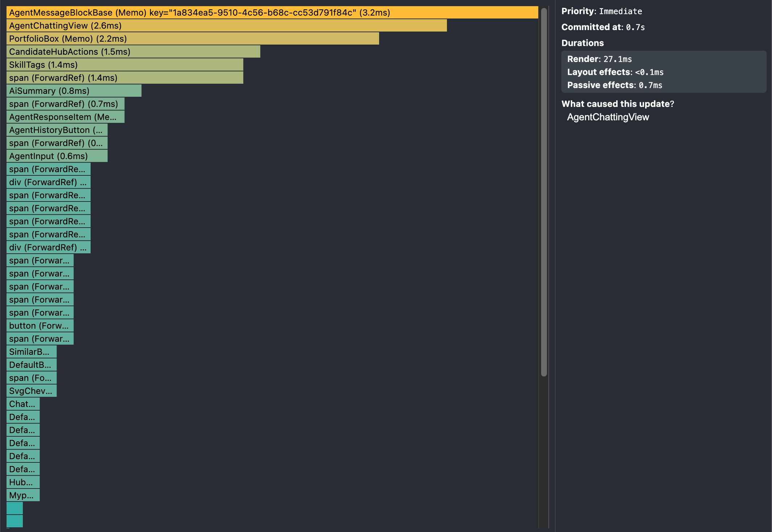Select the PortfolioBox (Memo) (2.2ms) bar
The width and height of the screenshot is (772, 532).
pos(193,39)
